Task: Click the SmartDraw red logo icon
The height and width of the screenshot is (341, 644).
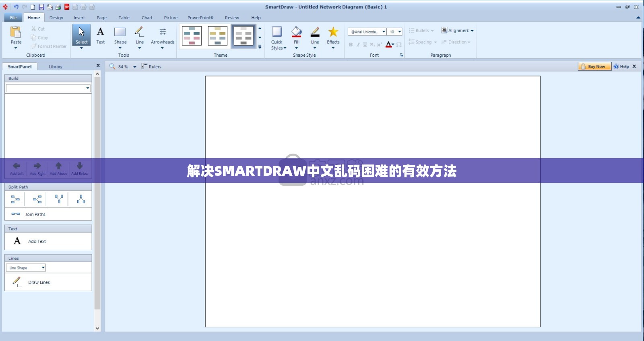Action: click(x=5, y=7)
